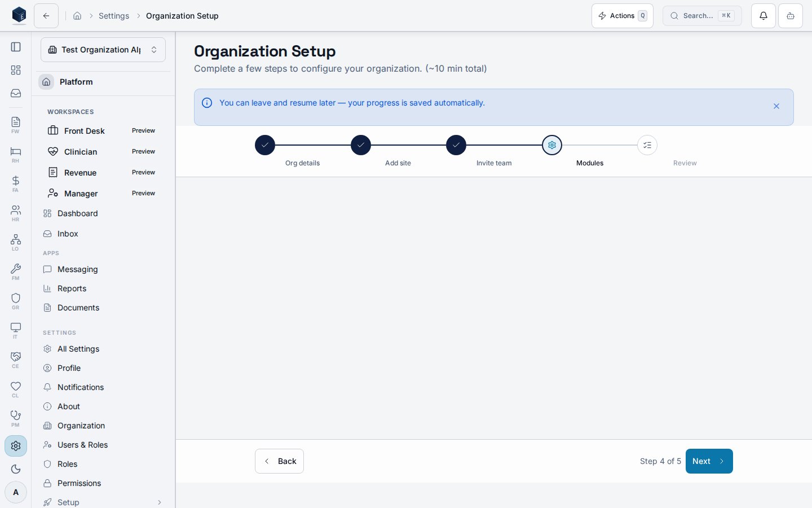The width and height of the screenshot is (812, 508).
Task: Open the PM stethoscope module icon
Action: click(16, 418)
